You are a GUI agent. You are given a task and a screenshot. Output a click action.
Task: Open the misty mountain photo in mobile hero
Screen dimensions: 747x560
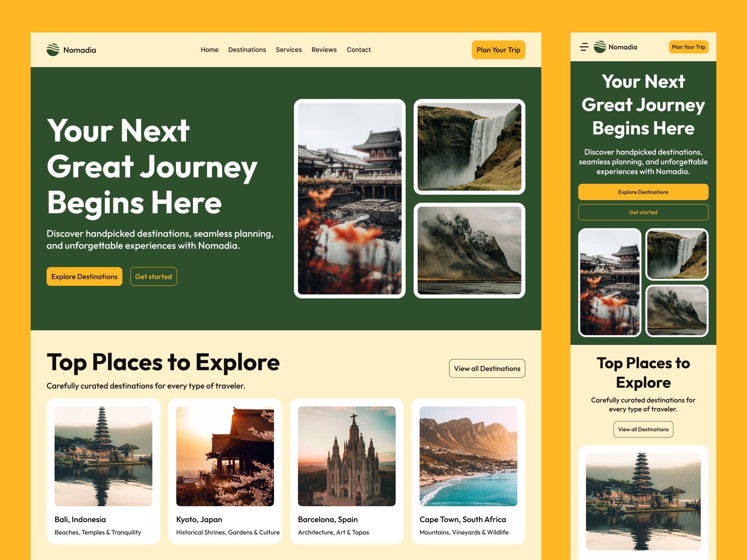[x=677, y=311]
